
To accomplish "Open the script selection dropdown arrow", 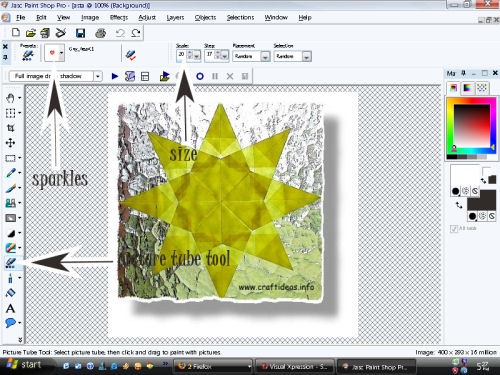I will click(x=97, y=76).
